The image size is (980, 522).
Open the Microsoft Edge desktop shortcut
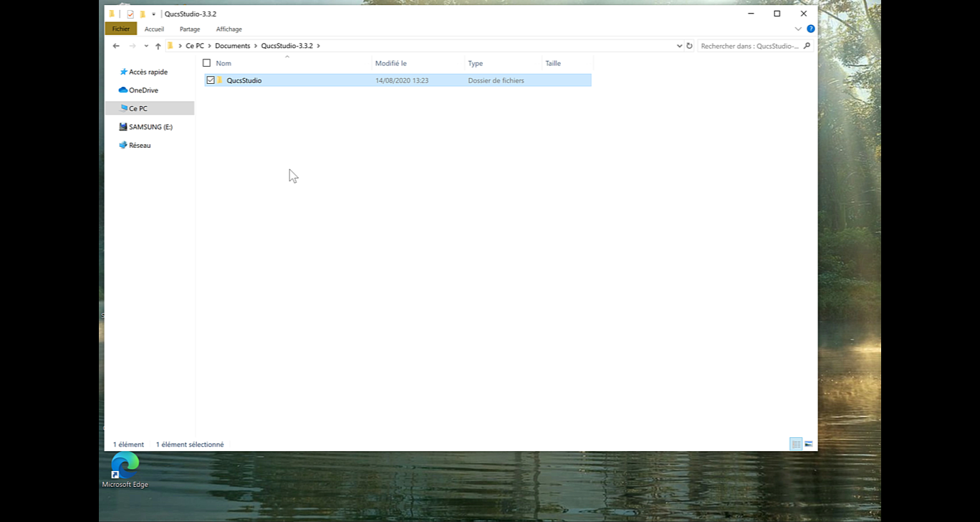coord(125,470)
